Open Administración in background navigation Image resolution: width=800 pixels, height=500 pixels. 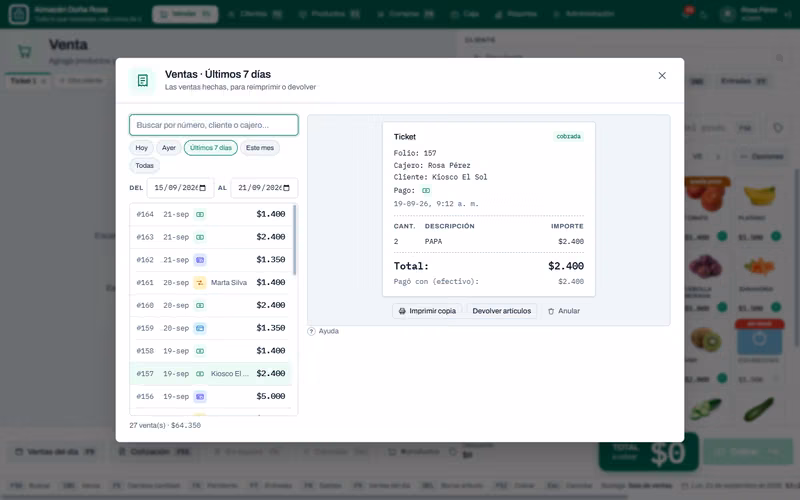(584, 14)
